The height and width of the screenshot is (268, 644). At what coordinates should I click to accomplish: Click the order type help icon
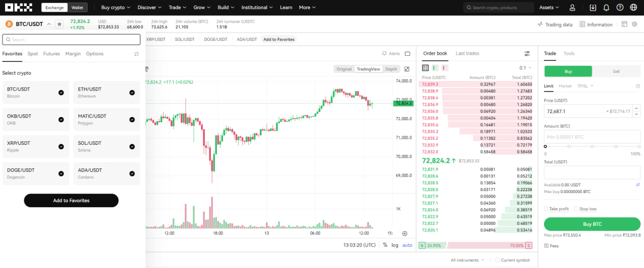pyautogui.click(x=638, y=86)
